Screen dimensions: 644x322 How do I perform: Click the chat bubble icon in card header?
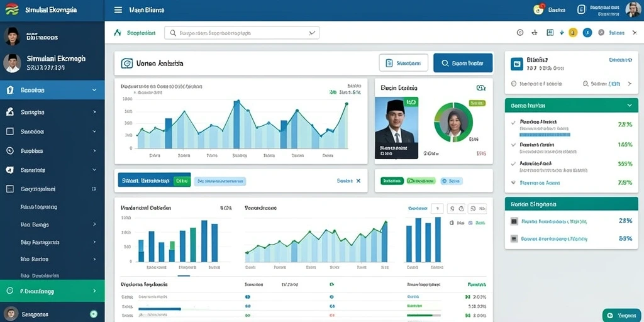[x=127, y=64]
